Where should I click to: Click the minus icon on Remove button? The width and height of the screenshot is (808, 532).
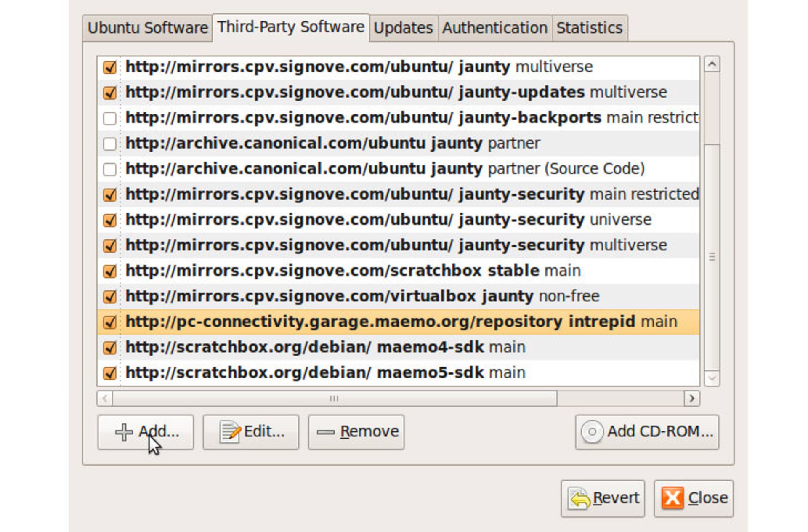[325, 432]
